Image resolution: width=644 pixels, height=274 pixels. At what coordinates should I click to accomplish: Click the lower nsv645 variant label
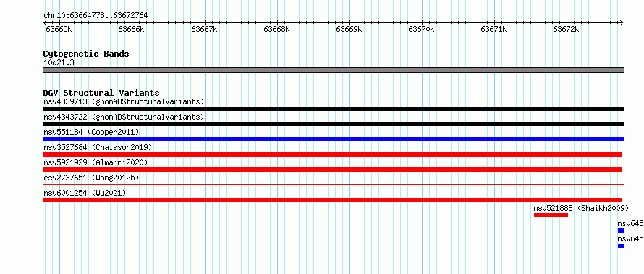coord(630,238)
